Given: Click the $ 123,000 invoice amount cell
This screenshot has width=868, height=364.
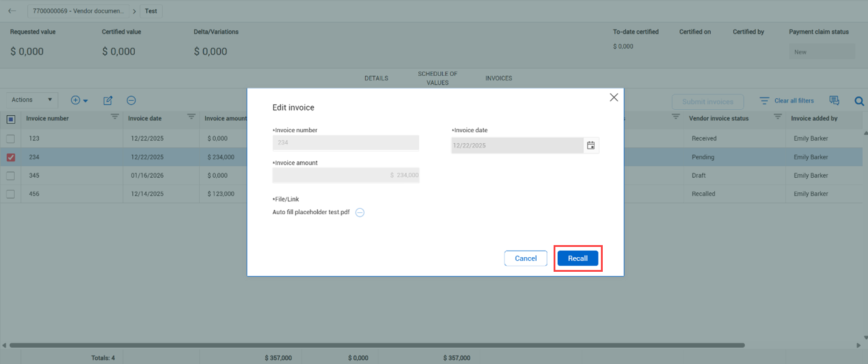Looking at the screenshot, I should pos(221,194).
